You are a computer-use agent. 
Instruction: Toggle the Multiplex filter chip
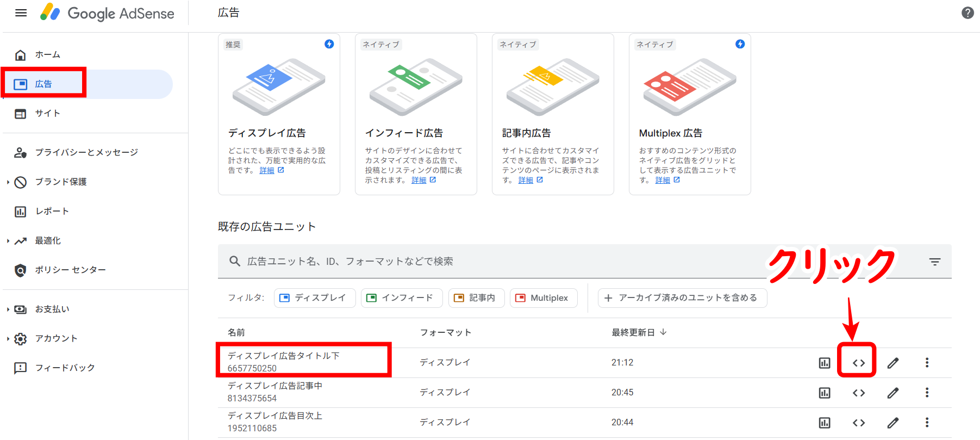click(543, 298)
